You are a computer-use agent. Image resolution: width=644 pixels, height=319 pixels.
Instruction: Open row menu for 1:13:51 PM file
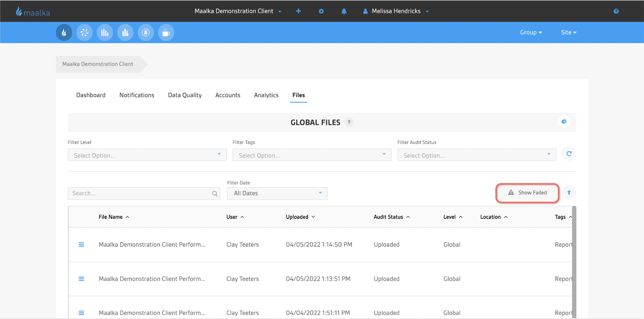[81, 279]
